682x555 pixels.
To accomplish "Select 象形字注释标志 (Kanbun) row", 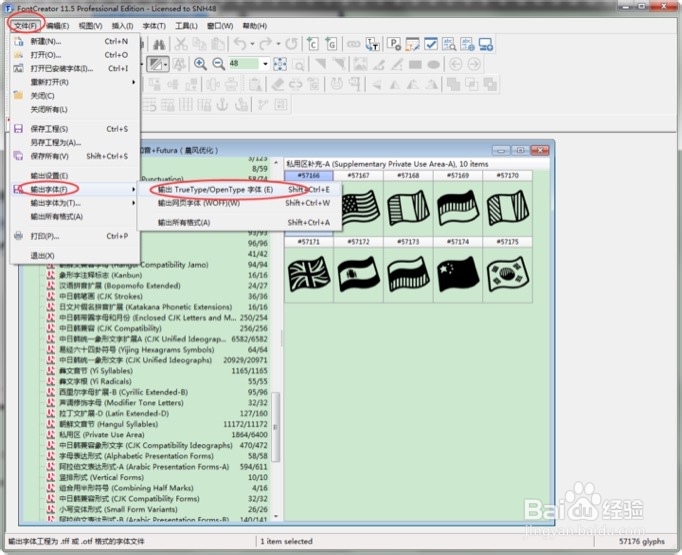I will [x=157, y=275].
